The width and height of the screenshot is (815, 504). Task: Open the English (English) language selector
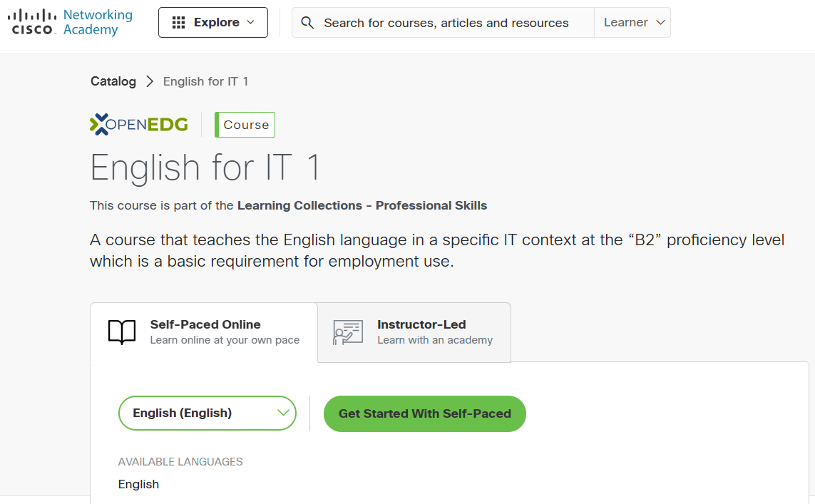tap(207, 413)
